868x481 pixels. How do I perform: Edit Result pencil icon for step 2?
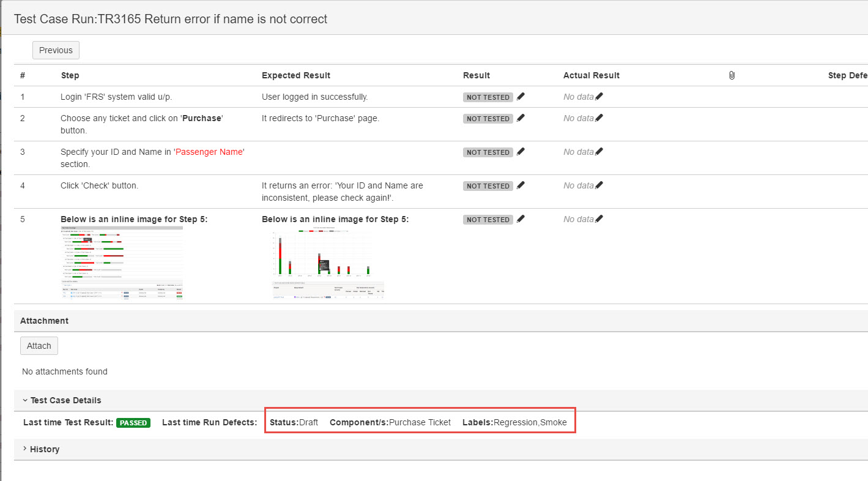click(521, 118)
